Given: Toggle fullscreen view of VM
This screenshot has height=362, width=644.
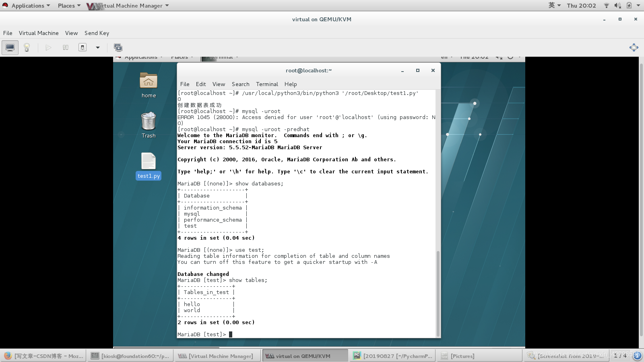Looking at the screenshot, I should (634, 47).
